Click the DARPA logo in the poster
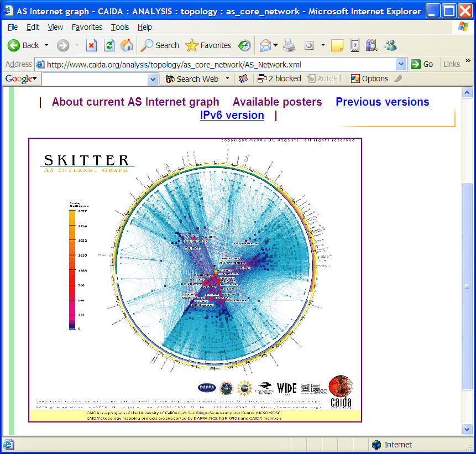The height and width of the screenshot is (454, 476). (x=207, y=388)
